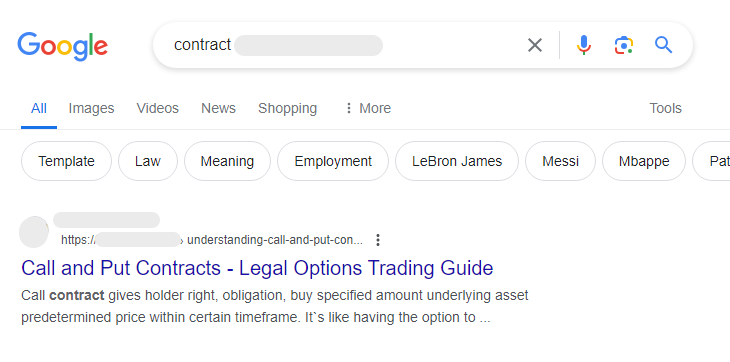Select the LeBron James suggestion chip
The height and width of the screenshot is (362, 730).
point(457,161)
